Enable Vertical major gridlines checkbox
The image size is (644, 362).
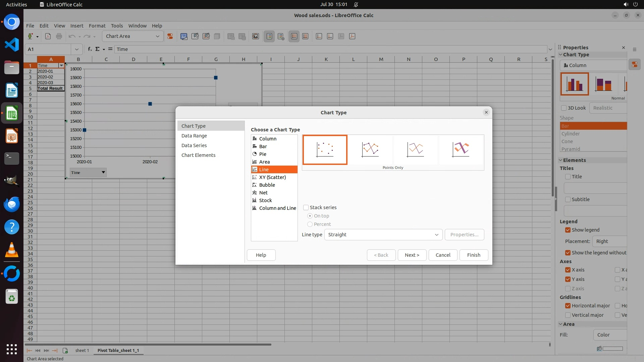click(568, 315)
